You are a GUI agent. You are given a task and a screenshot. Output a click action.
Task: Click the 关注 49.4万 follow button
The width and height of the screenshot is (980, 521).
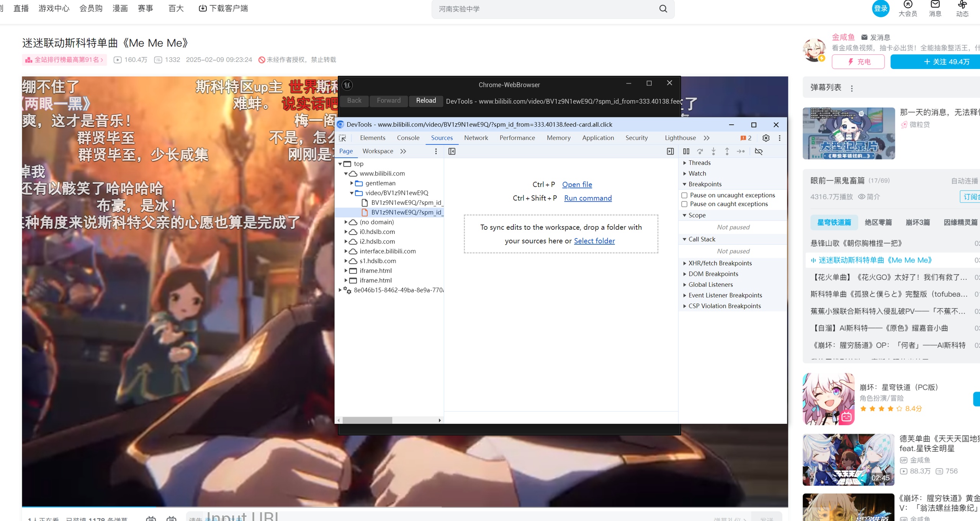tap(935, 62)
